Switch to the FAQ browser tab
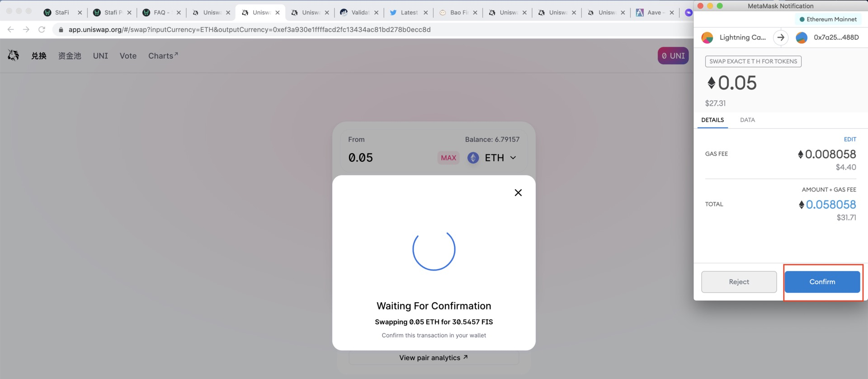The image size is (868, 379). click(x=161, y=13)
